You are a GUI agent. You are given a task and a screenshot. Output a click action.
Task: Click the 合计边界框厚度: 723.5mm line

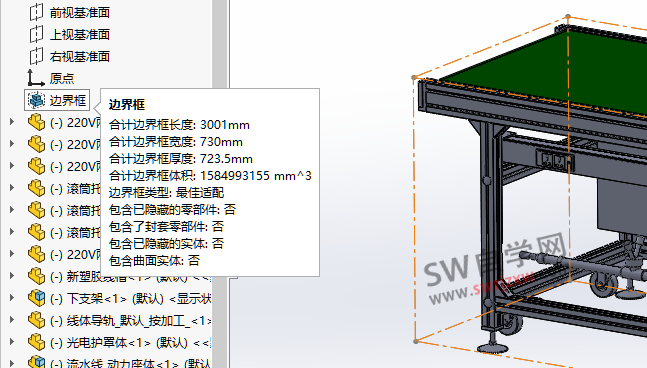click(181, 159)
